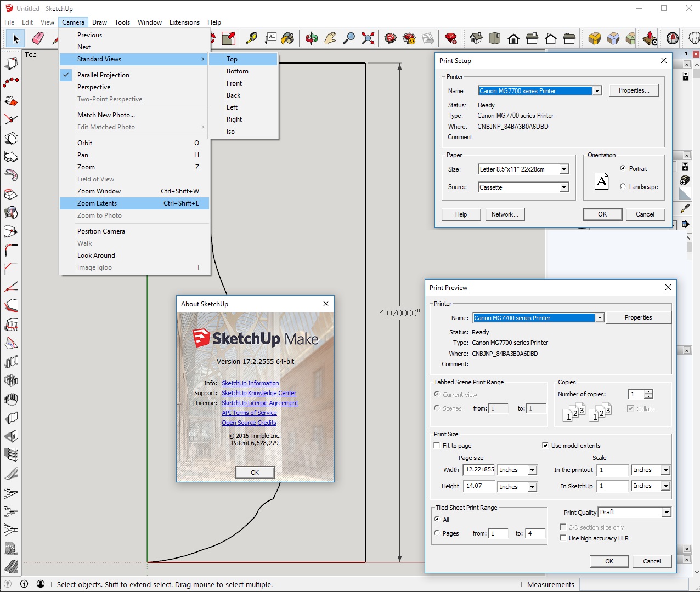700x592 pixels.
Task: Select Top from Standard Views submenu
Action: pyautogui.click(x=244, y=59)
